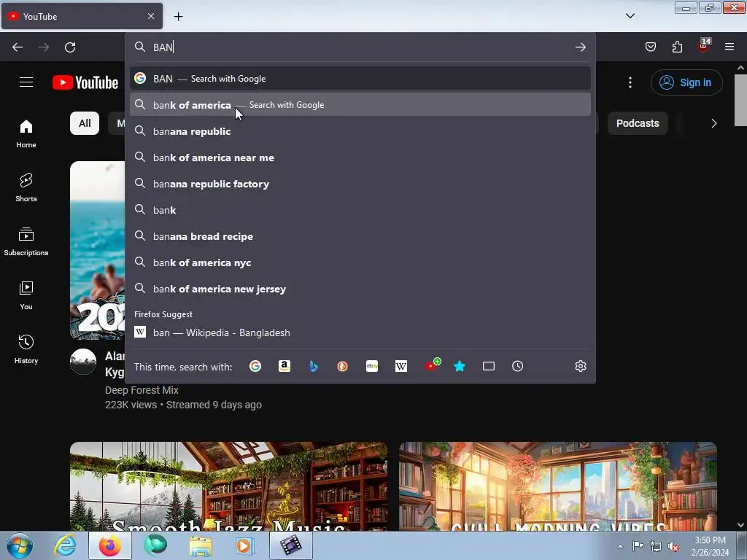Search this time with DuckDuckGo icon
Viewport: 747px width, 560px height.
pos(343,366)
